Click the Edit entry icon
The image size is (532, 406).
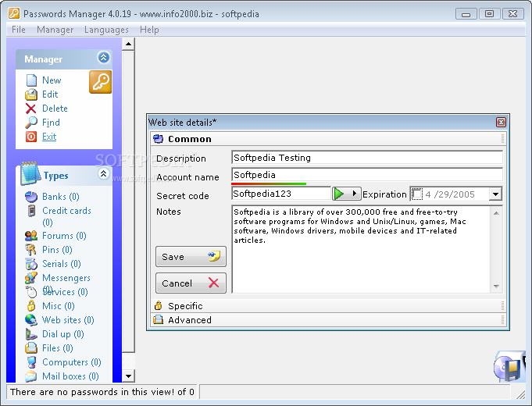pyautogui.click(x=31, y=94)
